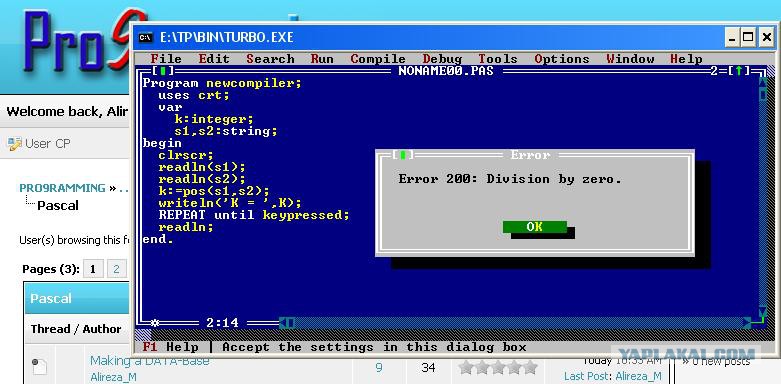781x384 pixels.
Task: Click the 's1,s2:string;' declaration line
Action: pyautogui.click(x=226, y=131)
